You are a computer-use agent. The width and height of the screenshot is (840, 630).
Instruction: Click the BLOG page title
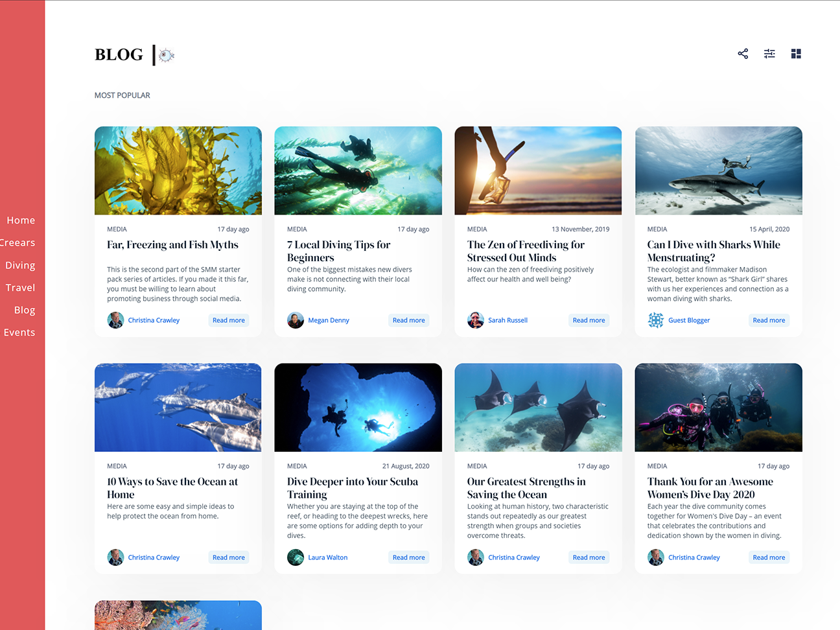(119, 54)
